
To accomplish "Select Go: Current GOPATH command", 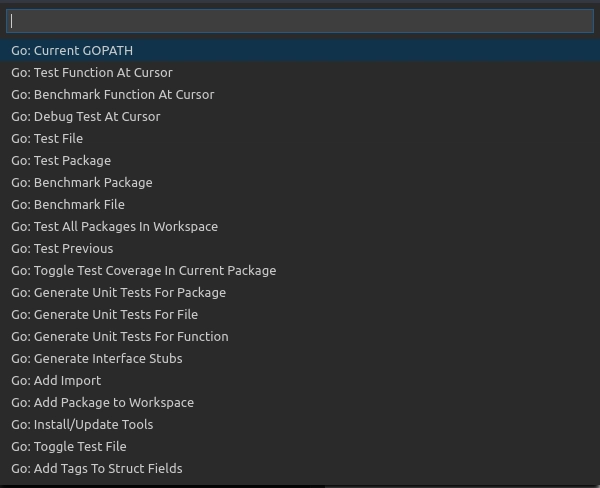I will pos(300,51).
